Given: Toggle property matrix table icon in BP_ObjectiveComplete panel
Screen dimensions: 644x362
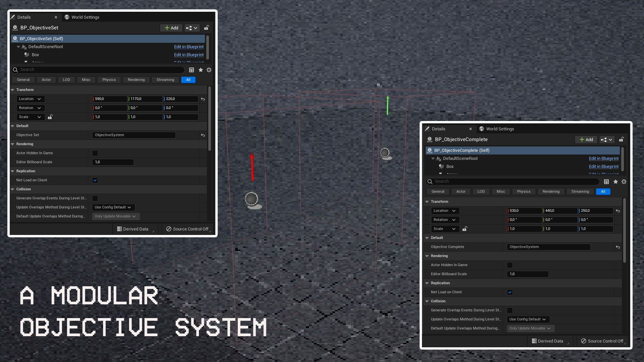Looking at the screenshot, I should [x=606, y=182].
